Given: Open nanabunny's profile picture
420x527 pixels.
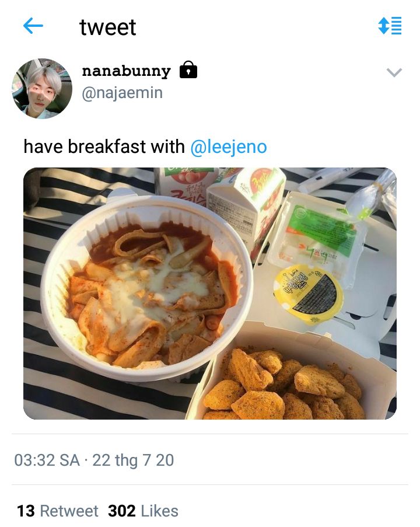Looking at the screenshot, I should [x=42, y=88].
